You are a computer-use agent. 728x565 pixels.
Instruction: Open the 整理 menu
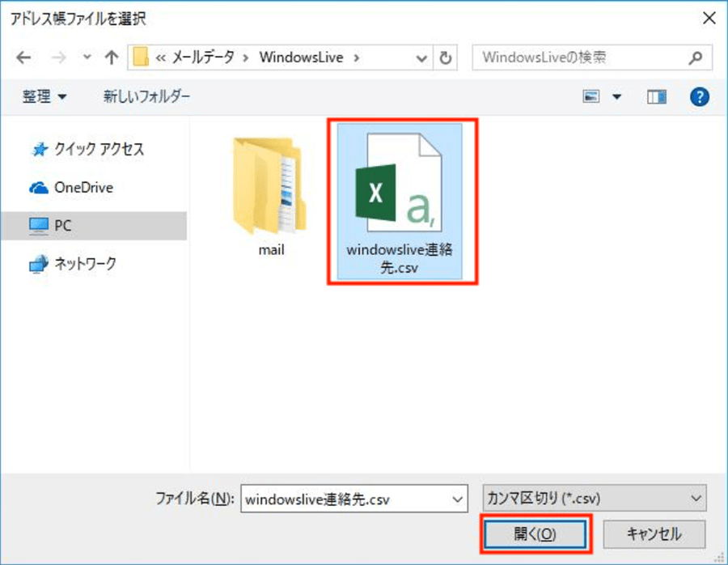click(x=44, y=96)
